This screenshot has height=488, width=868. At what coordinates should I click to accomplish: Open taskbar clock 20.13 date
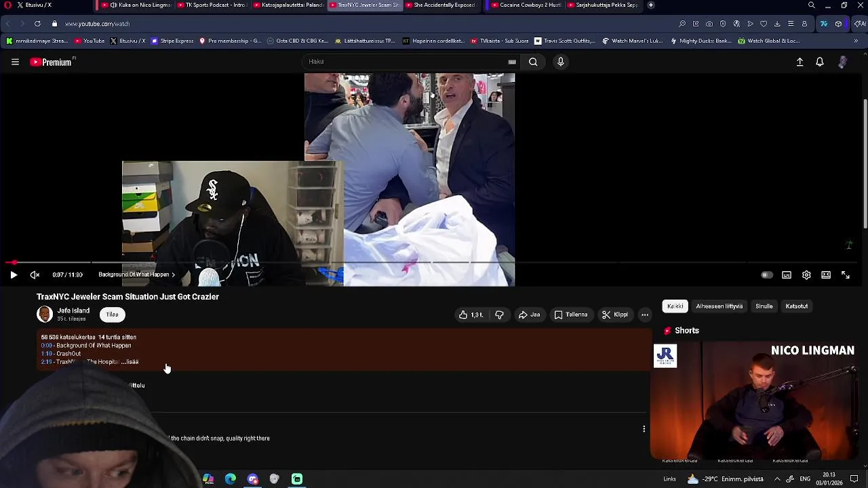[829, 479]
